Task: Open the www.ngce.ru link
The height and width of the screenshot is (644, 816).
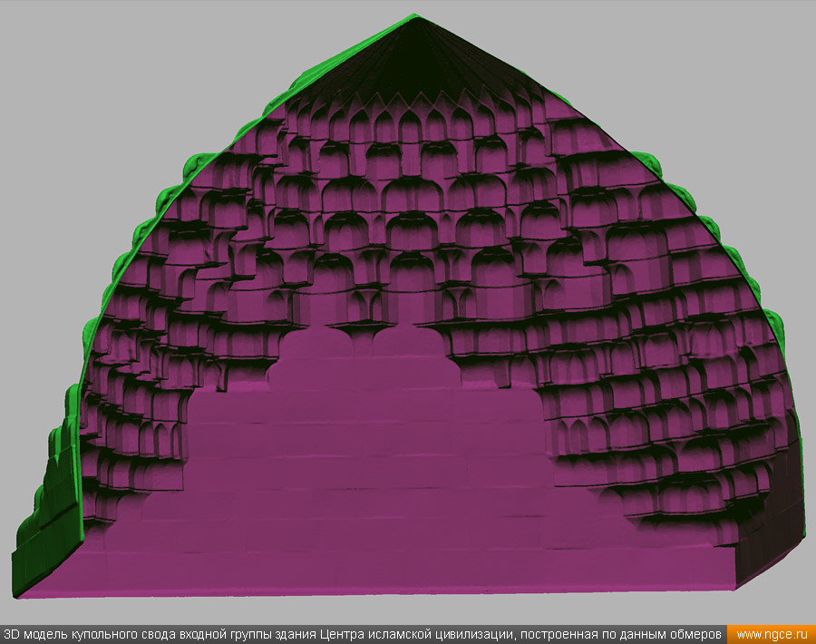Action: tap(772, 634)
